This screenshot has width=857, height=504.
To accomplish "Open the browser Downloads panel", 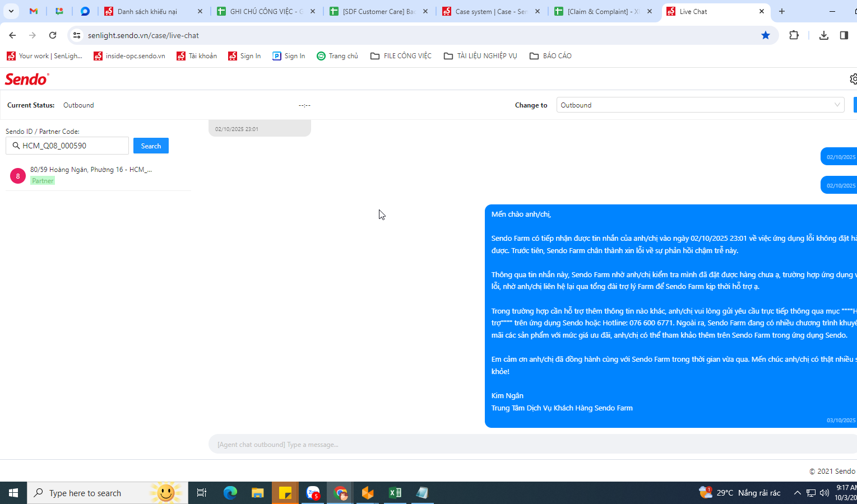I will point(824,35).
